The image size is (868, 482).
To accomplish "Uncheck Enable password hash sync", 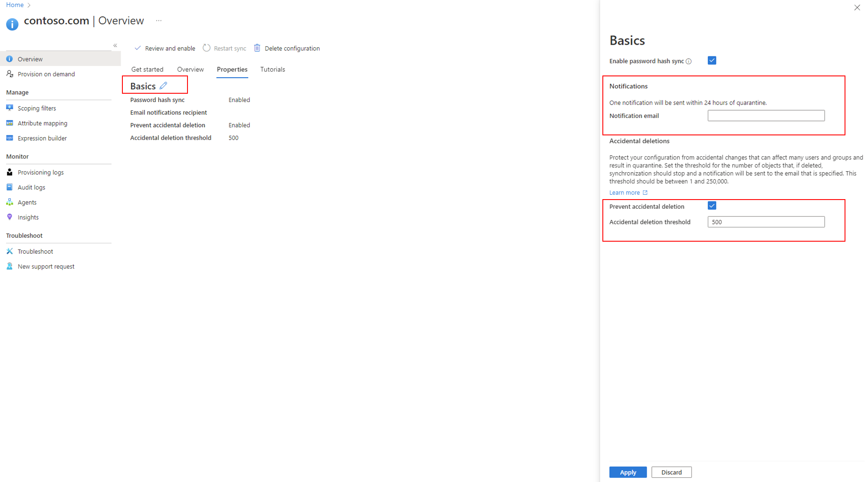I will [712, 60].
